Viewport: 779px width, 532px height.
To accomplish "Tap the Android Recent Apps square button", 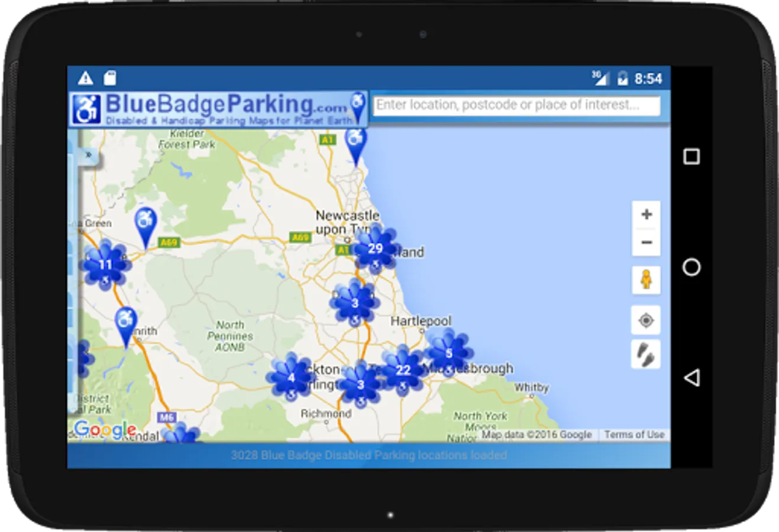I will (691, 157).
